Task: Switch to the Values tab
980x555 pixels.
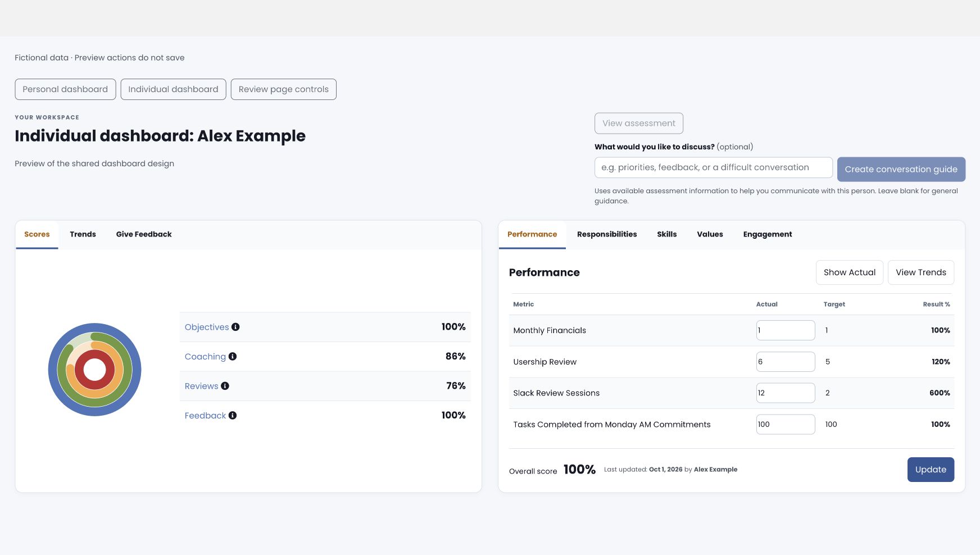Action: click(x=710, y=234)
